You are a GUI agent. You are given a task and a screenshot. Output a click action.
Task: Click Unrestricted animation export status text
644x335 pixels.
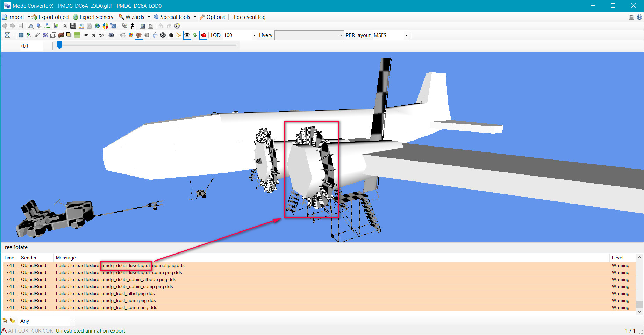(91, 331)
